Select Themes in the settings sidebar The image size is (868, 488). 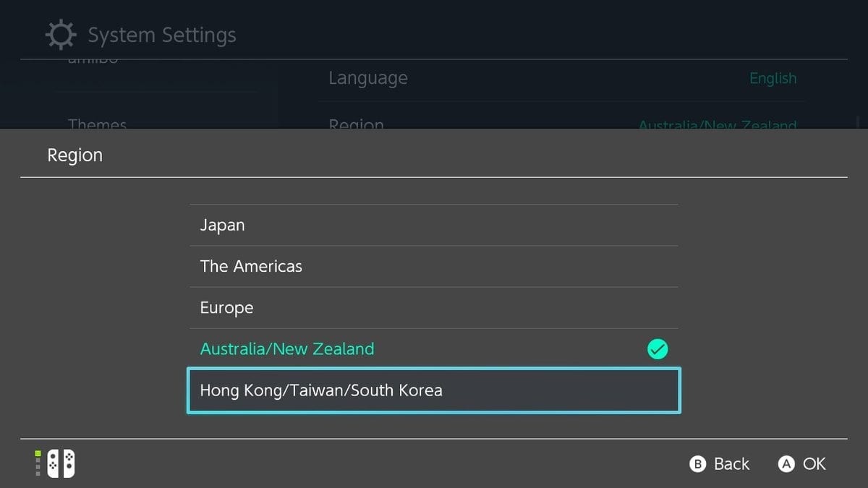point(98,124)
